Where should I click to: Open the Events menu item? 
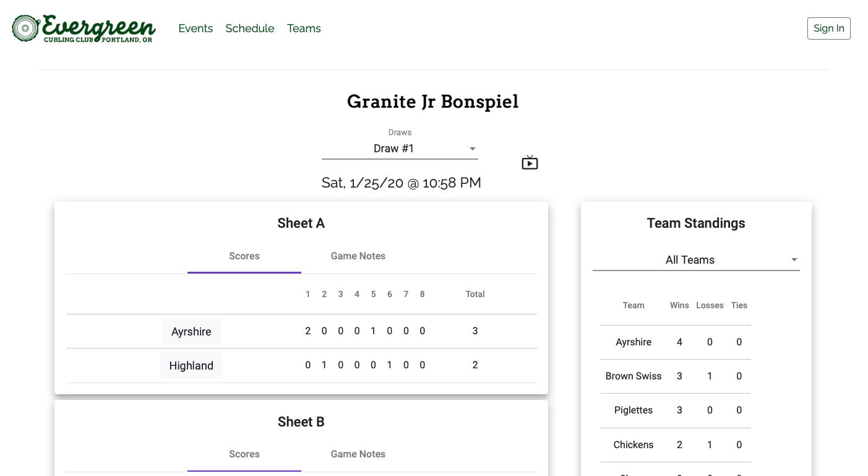tap(196, 28)
